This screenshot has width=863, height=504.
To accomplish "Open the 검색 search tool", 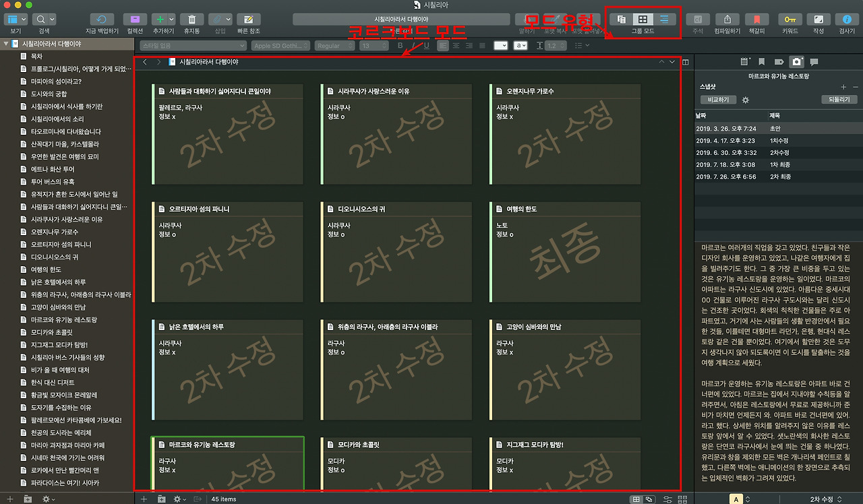I will [x=44, y=20].
